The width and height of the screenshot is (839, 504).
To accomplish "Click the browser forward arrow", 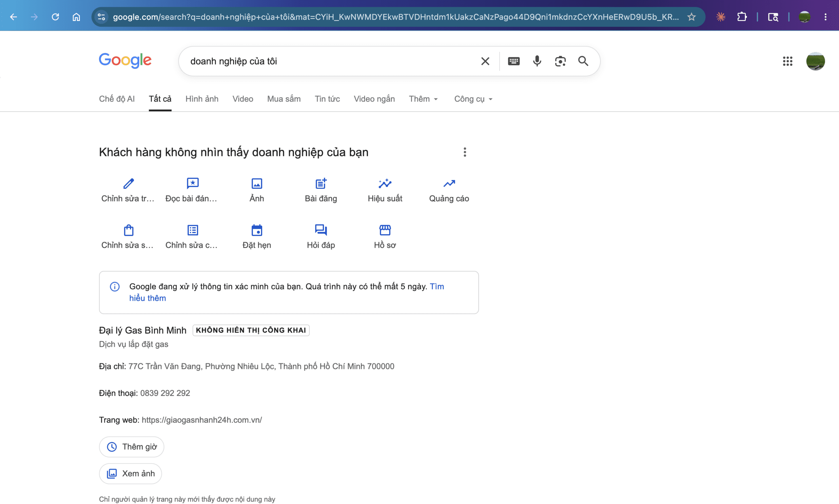I will [34, 17].
